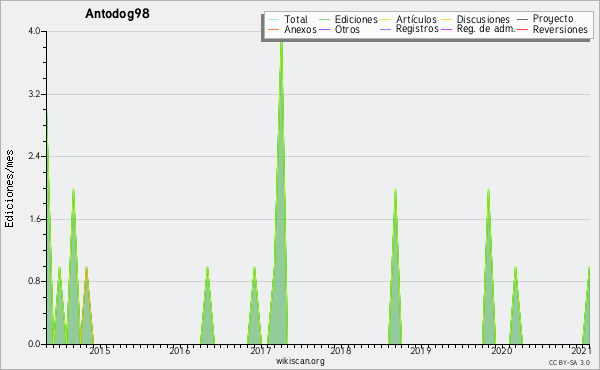Click the 2015 x-axis label
The width and height of the screenshot is (600, 370).
(x=99, y=351)
